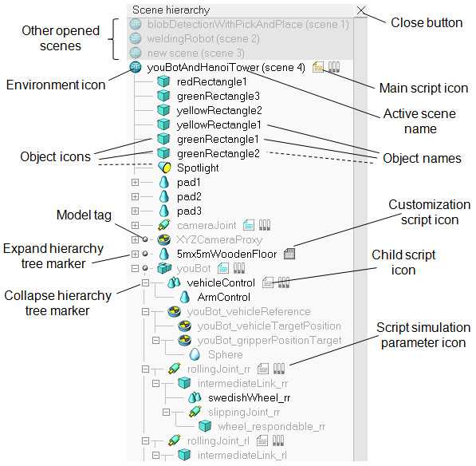Open the child script icon next to vehicleControl
This screenshot has width=476, height=466.
tap(268, 282)
